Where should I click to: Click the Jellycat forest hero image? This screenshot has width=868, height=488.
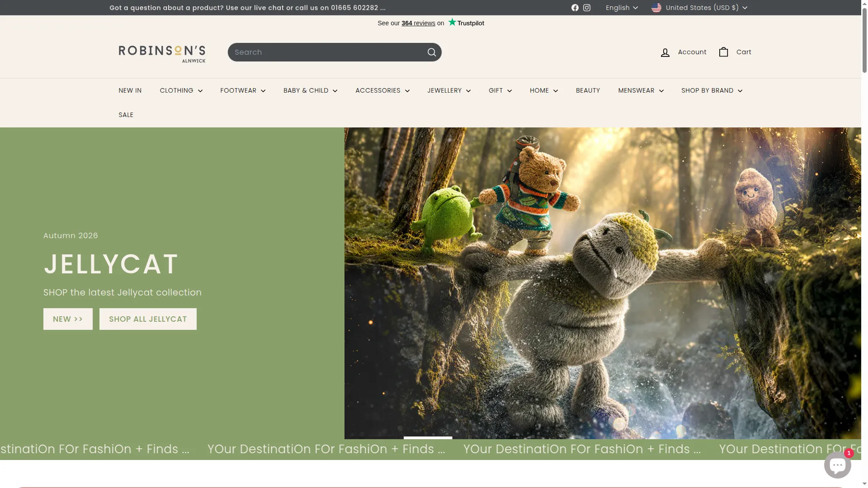point(603,283)
